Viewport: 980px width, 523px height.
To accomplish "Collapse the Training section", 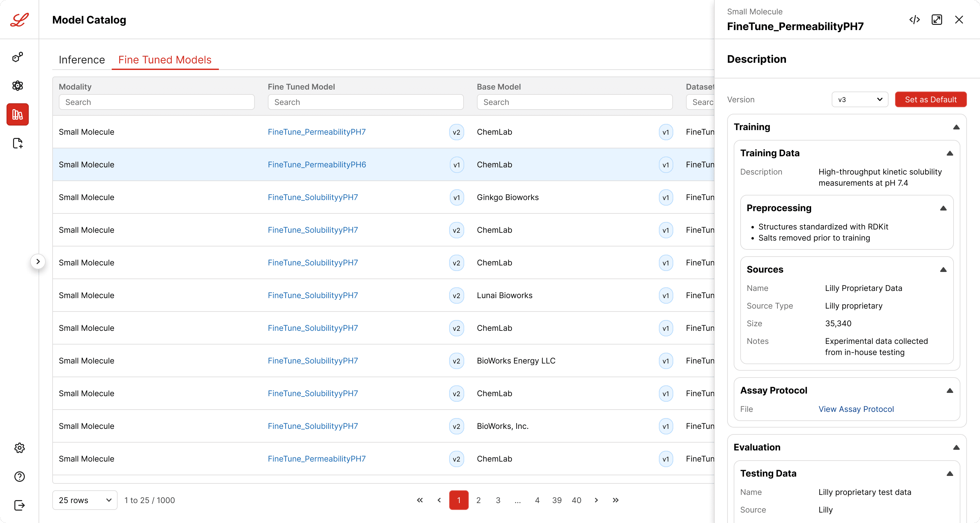I will coord(956,127).
